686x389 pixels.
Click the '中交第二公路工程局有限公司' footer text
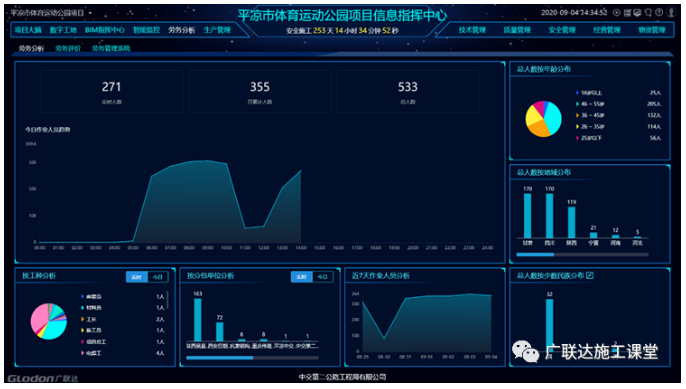tap(343, 377)
